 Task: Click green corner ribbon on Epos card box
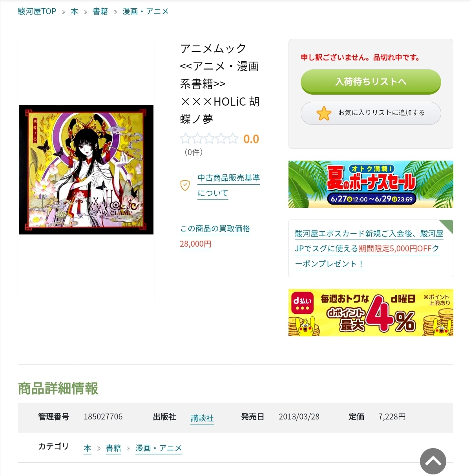(x=446, y=226)
